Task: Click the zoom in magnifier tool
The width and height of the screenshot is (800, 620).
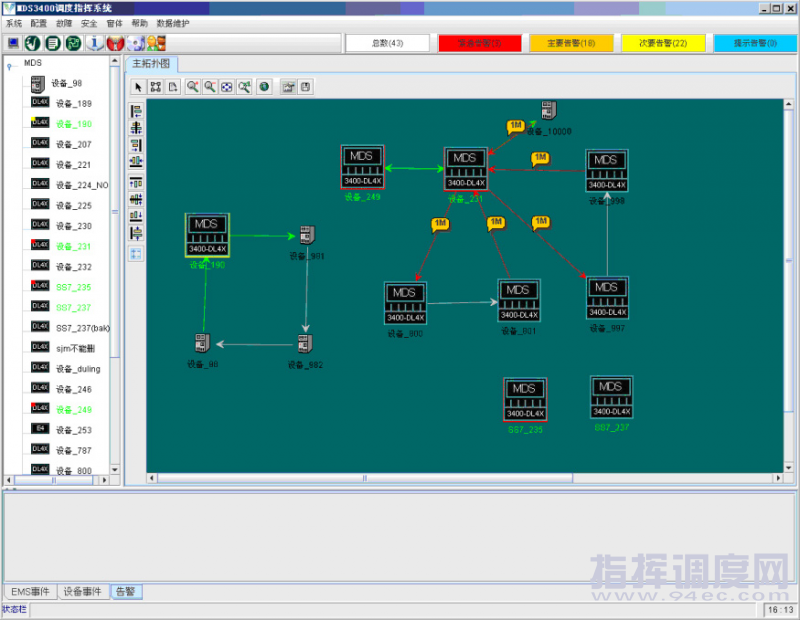Action: (x=192, y=87)
